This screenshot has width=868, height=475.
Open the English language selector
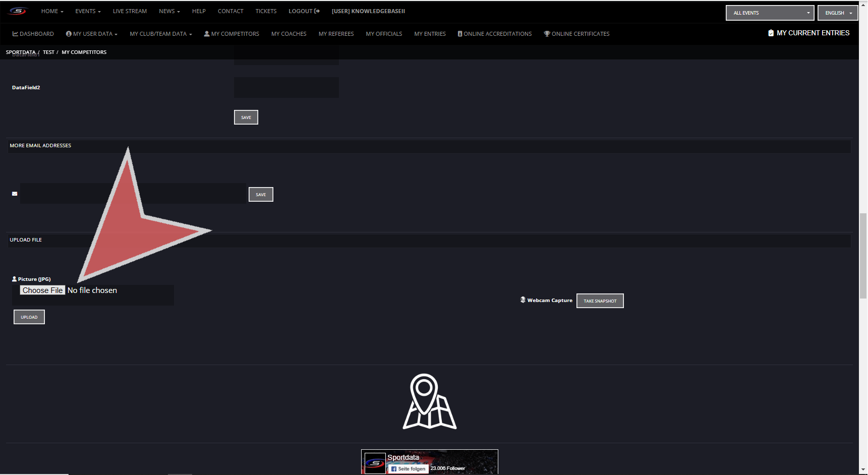click(x=837, y=13)
